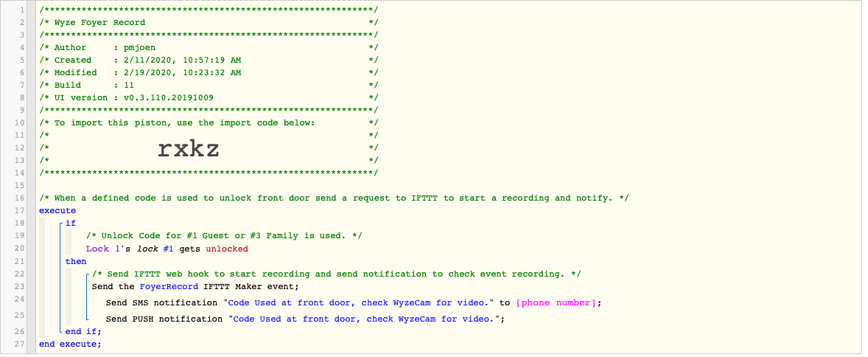Click the 'Send IFTTT web hook' comment

click(337, 274)
